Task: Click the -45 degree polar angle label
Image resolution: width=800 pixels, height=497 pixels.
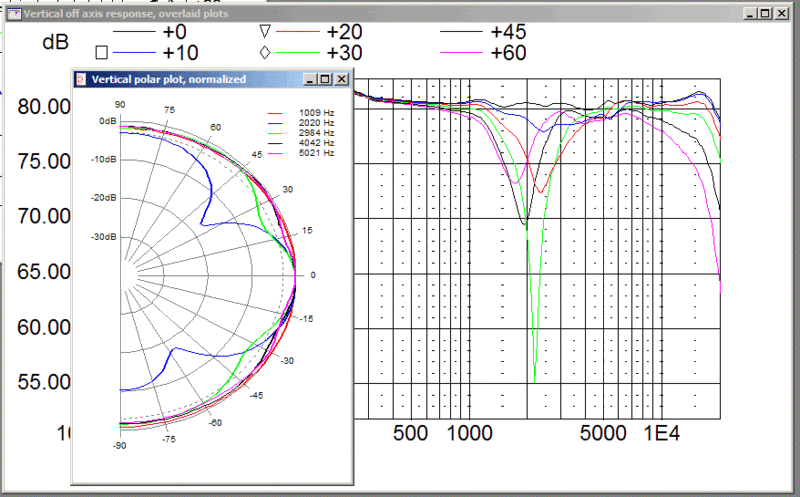Action: coord(256,395)
